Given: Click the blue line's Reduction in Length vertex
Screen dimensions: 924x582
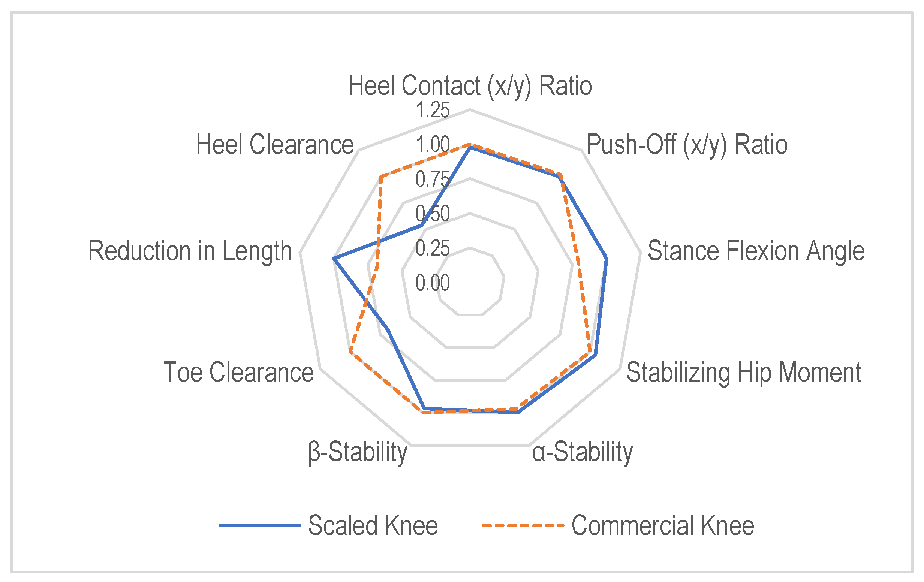Looking at the screenshot, I should (334, 260).
